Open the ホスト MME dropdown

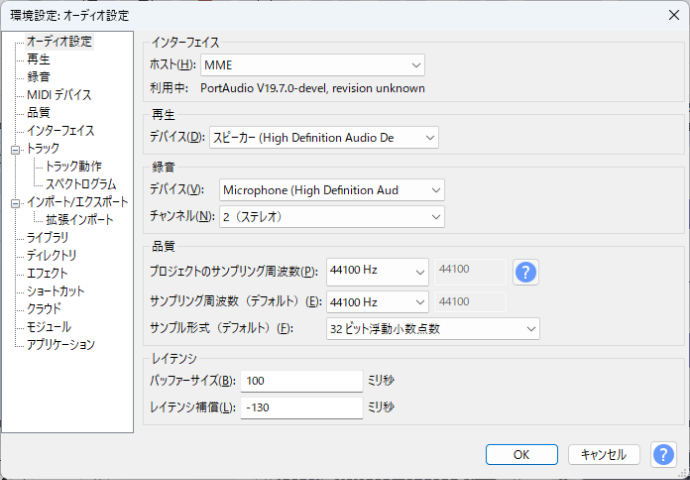(x=312, y=66)
